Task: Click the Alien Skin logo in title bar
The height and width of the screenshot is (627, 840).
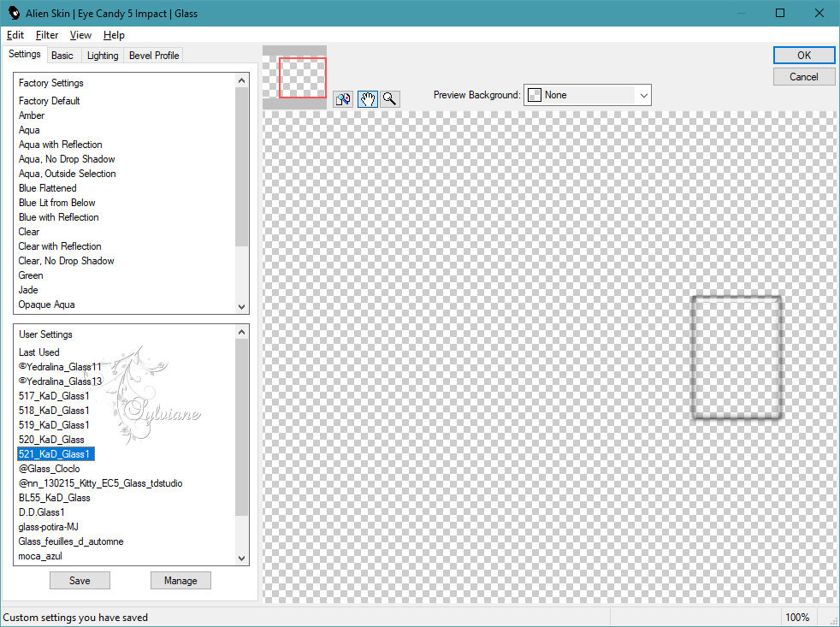Action: click(14, 14)
